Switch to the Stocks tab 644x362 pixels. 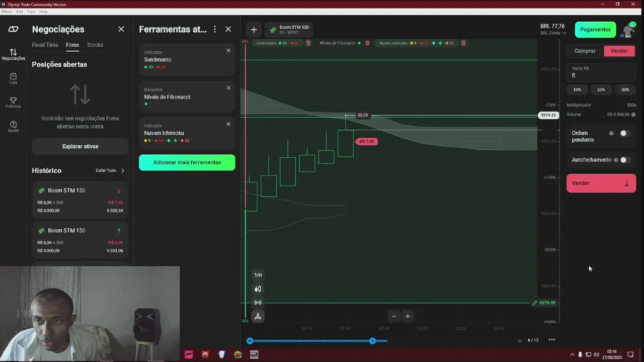[x=95, y=45]
